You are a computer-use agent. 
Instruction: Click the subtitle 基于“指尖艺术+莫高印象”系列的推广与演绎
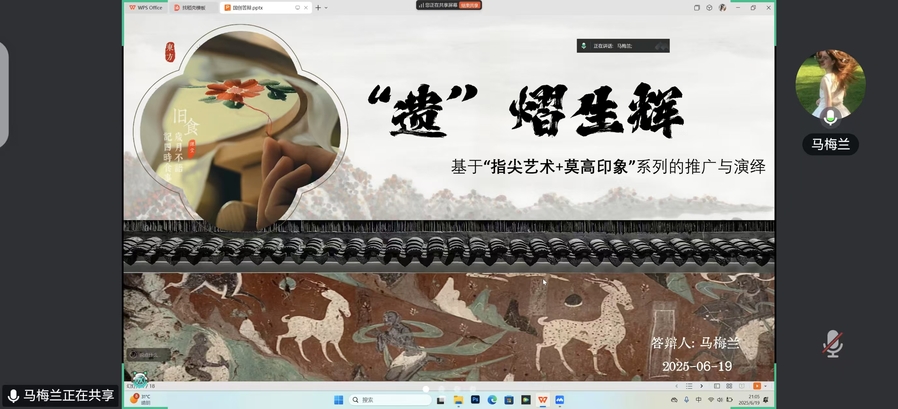608,167
